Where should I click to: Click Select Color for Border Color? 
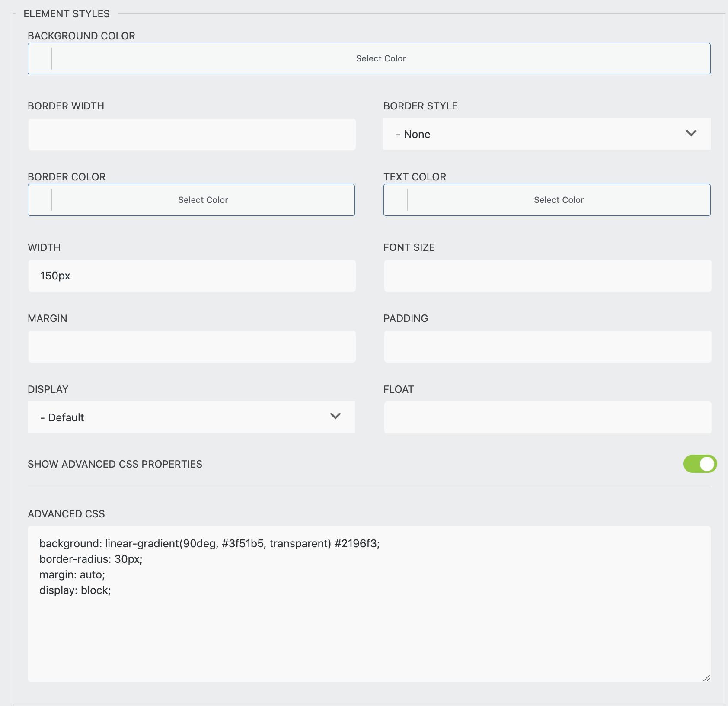tap(203, 199)
